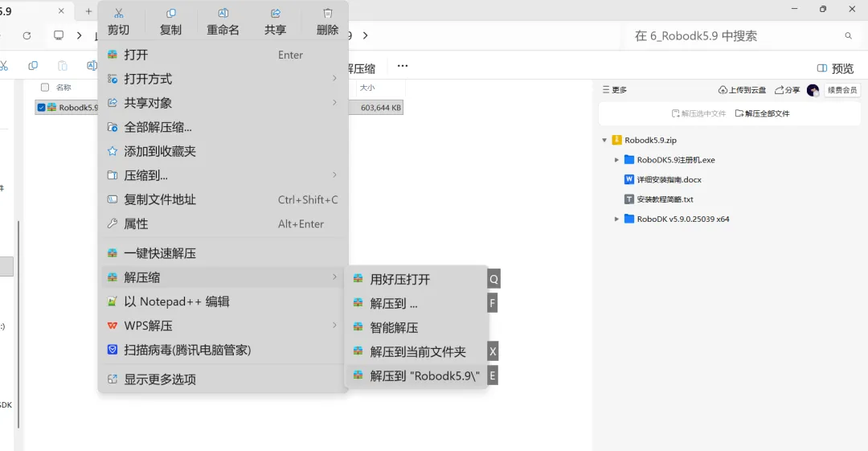The image size is (868, 451).
Task: Expand the 压缩到... submenu arrow
Action: [x=334, y=175]
